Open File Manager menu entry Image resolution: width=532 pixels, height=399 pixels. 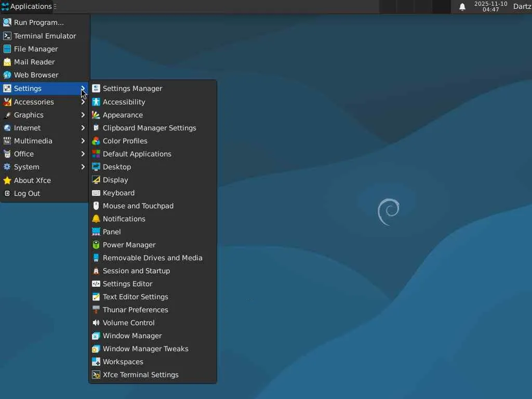click(x=45, y=49)
